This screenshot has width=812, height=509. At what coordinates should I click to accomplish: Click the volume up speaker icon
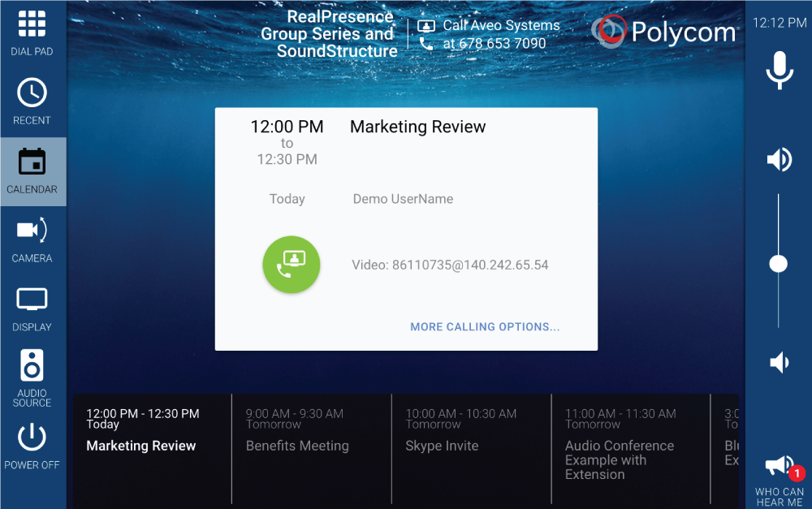(779, 159)
